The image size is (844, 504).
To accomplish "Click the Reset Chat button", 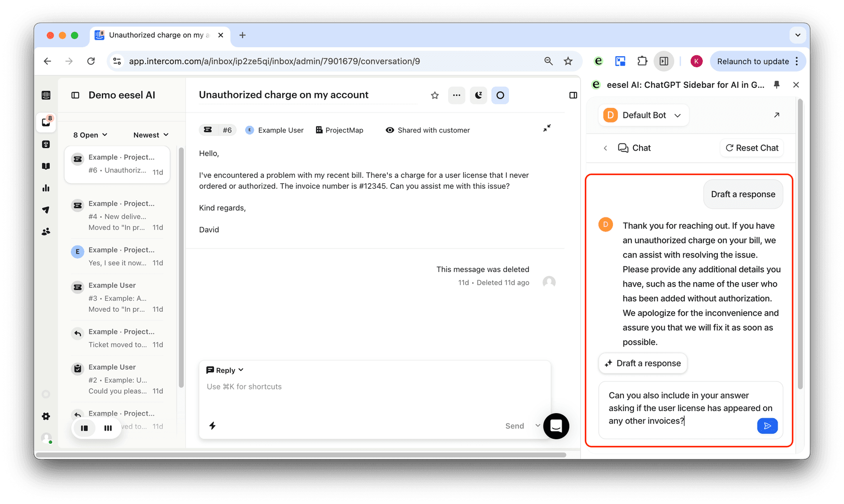I will (x=752, y=148).
